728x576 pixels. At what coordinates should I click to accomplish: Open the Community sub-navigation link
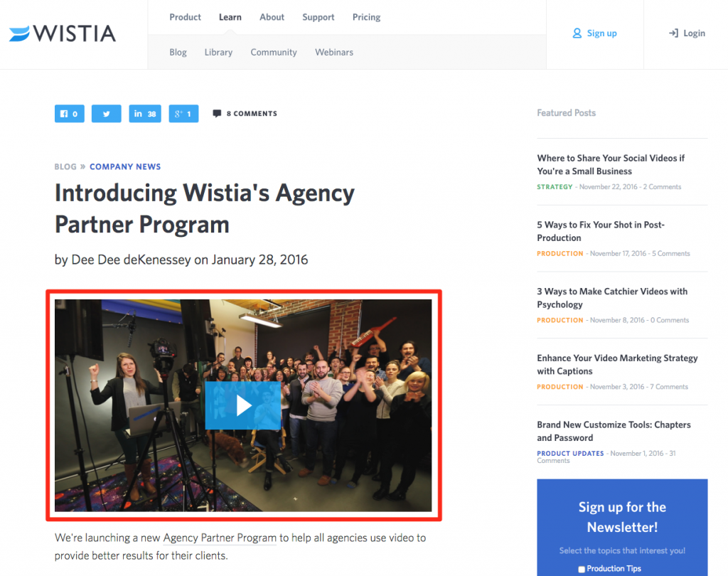pyautogui.click(x=274, y=53)
